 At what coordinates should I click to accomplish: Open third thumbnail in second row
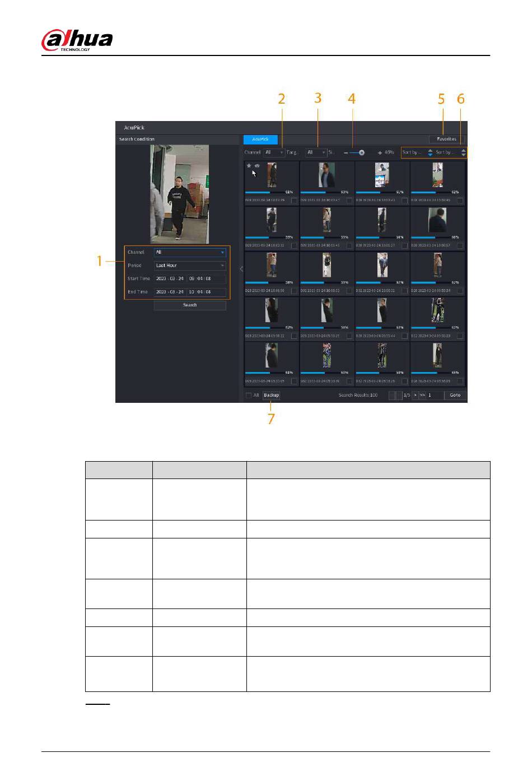click(x=382, y=220)
